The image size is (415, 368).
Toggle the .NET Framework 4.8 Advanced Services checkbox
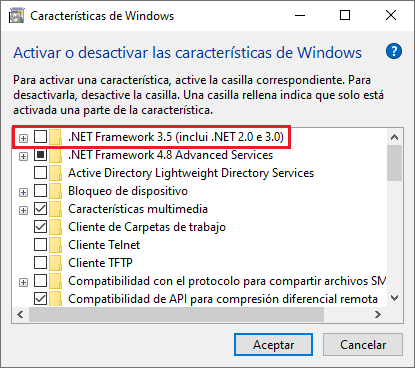click(x=40, y=155)
